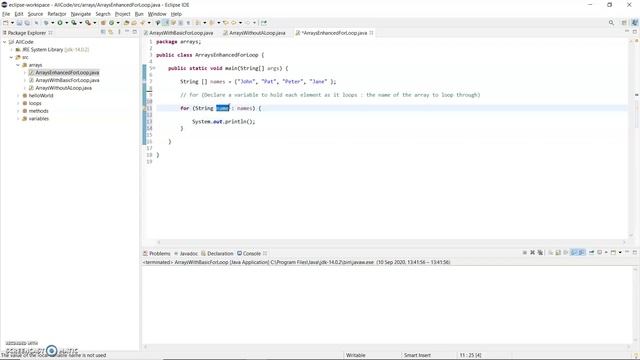Open the Run button dropdown arrow
The image size is (640, 360).
(67, 23)
